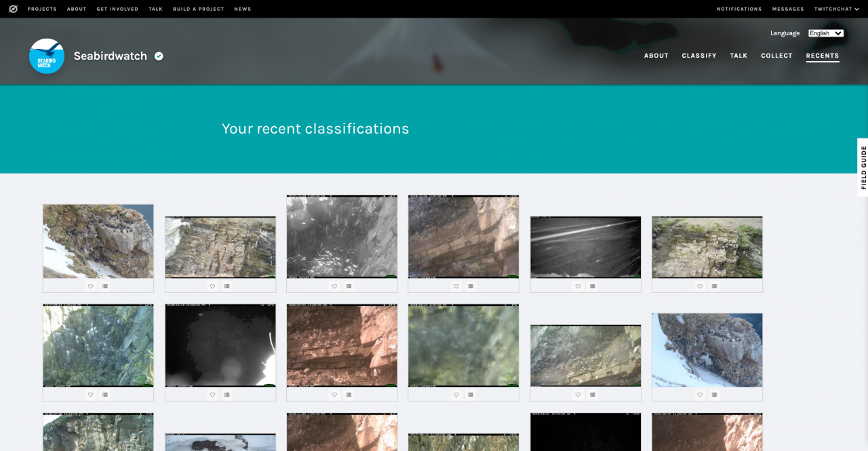
Task: Open Messages
Action: [x=788, y=9]
